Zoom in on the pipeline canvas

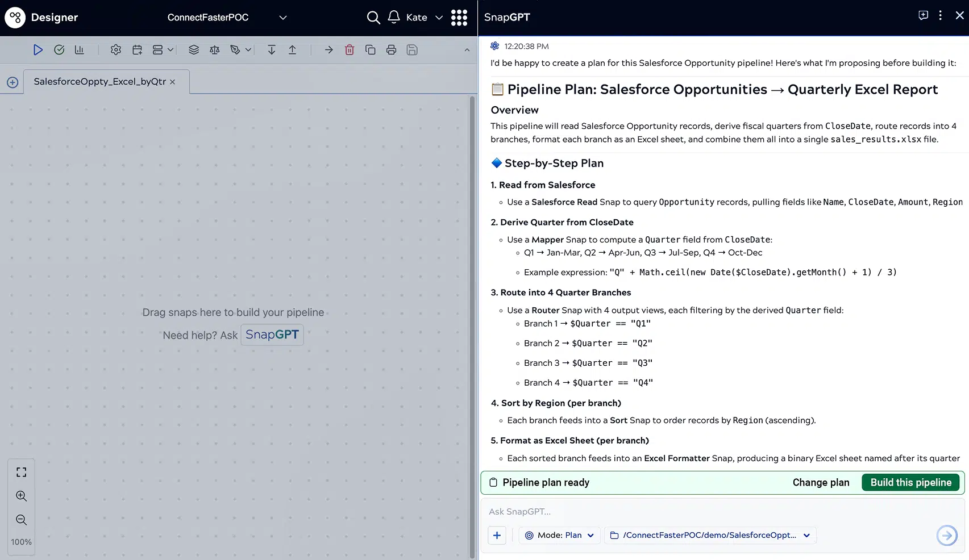tap(22, 496)
